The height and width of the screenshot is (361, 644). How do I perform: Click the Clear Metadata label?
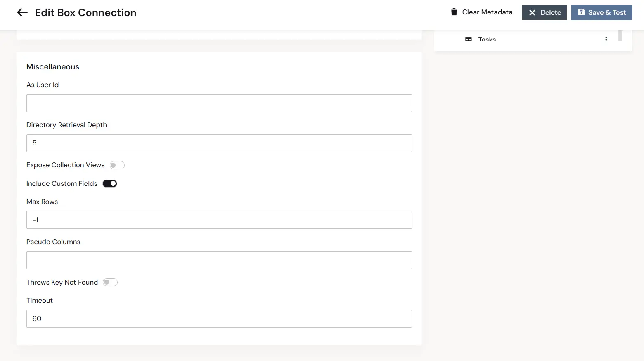coord(487,12)
